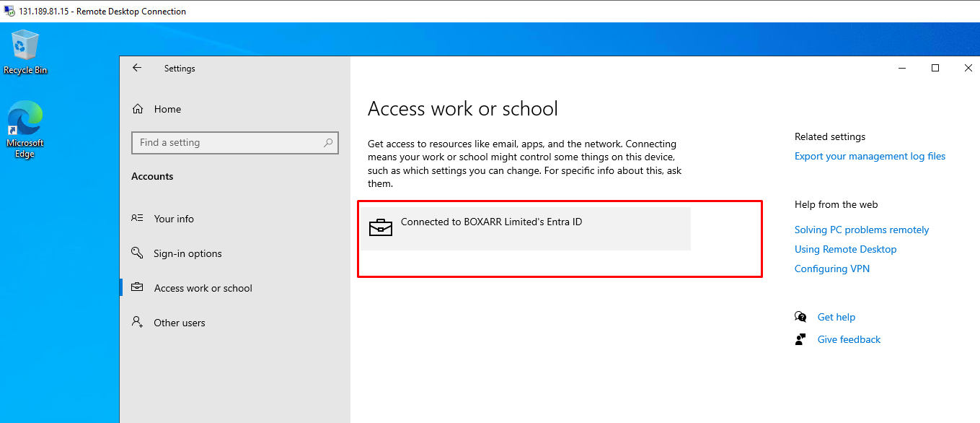Click the Settings window title text
980x423 pixels.
tap(180, 69)
